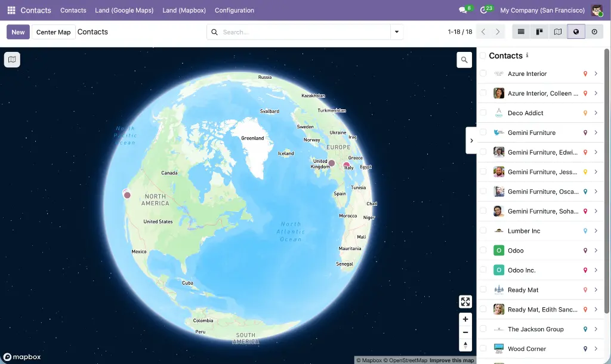The width and height of the screenshot is (611, 364).
Task: Click the search bar magnifier icon
Action: coord(214,32)
